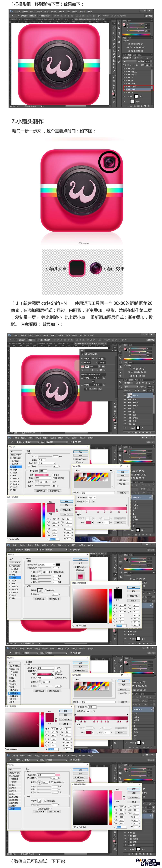Viewport: 162px width, 868px height.
Task: Click eyedropper tool icon in options bar above stroke dialog
Action: click(11, 442)
